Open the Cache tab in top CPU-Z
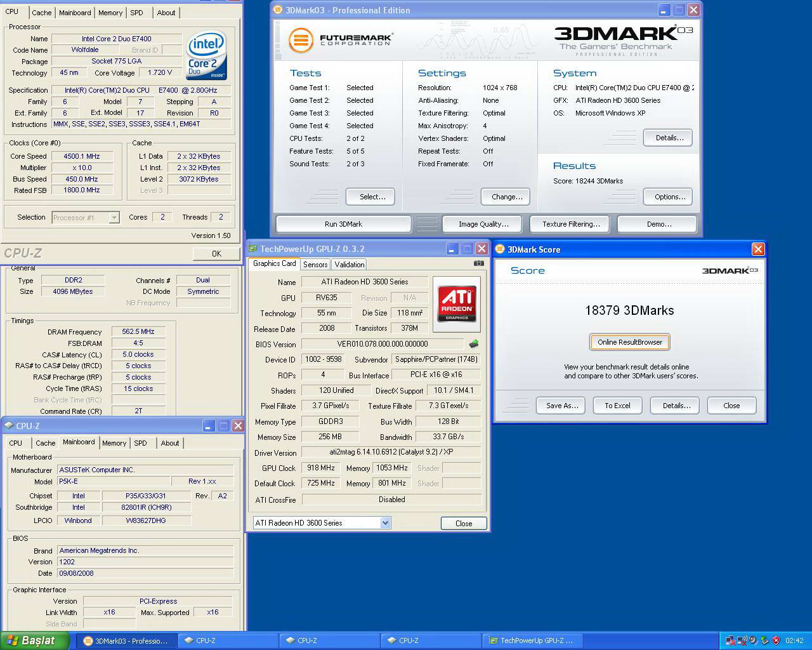The height and width of the screenshot is (650, 812). tap(42, 13)
